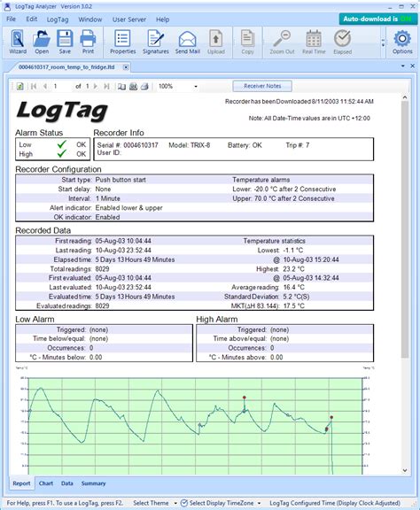Open the Wizard tool

(18, 42)
